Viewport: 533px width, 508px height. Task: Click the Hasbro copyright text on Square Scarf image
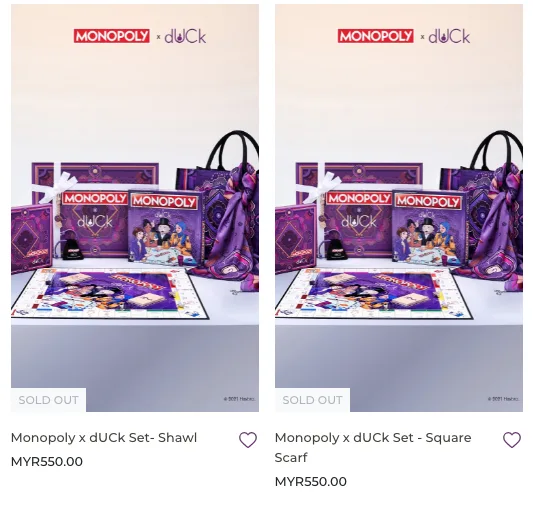503,399
